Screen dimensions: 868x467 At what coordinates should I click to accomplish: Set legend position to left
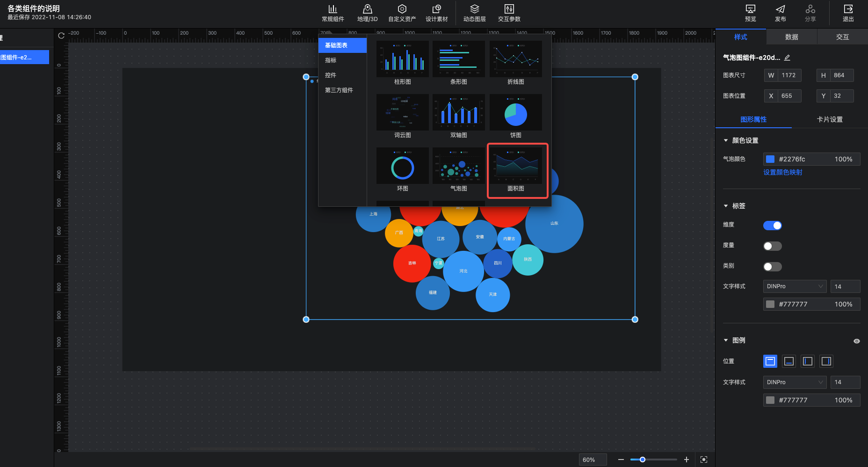click(x=808, y=361)
